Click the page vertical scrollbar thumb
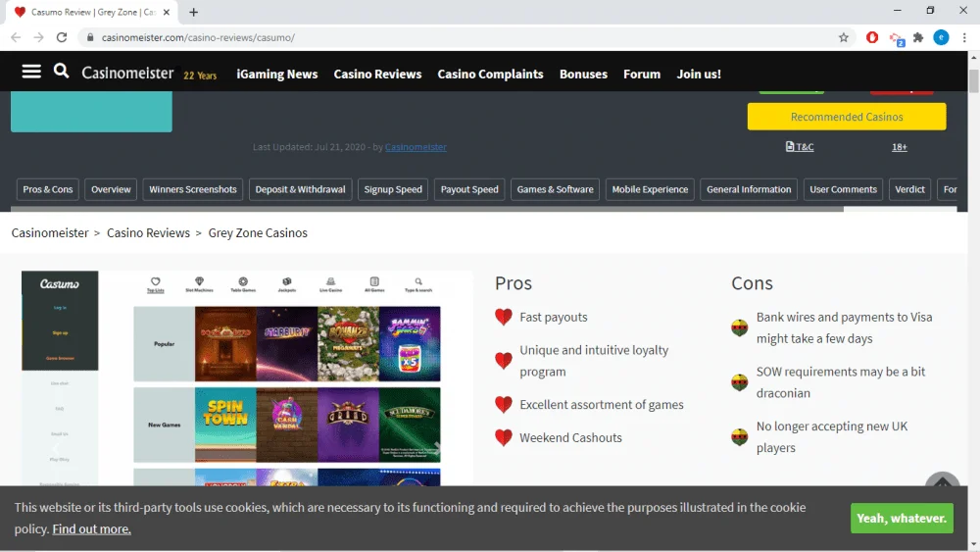 974,82
